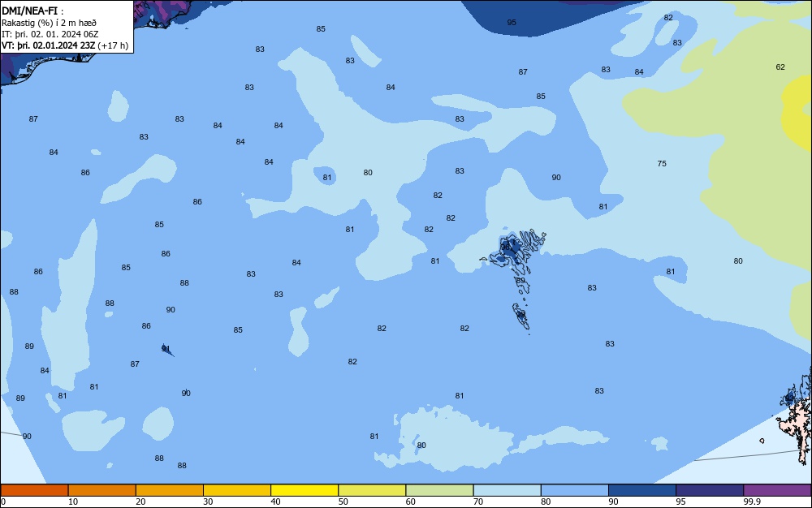Viewport: 812px width, 508px height.
Task: Click the "VT: þri. 02.01.2024 23Z" valid time
Action: tap(48, 45)
